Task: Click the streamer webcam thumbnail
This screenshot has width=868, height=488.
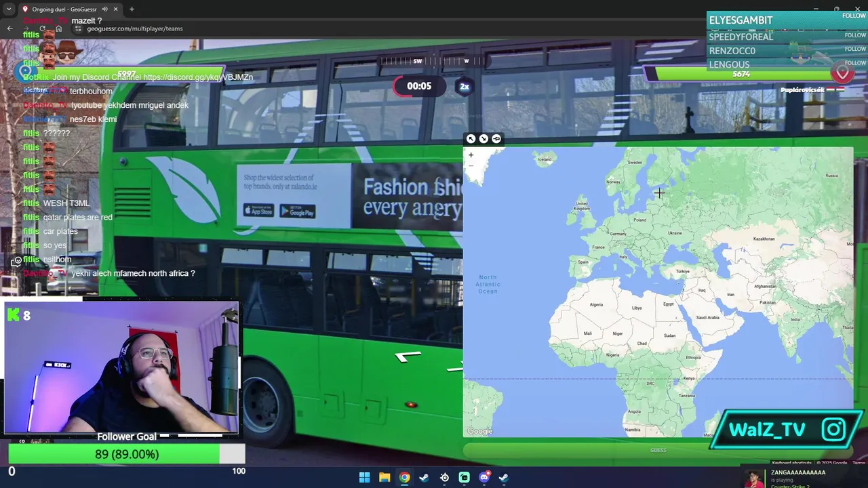Action: (x=121, y=367)
